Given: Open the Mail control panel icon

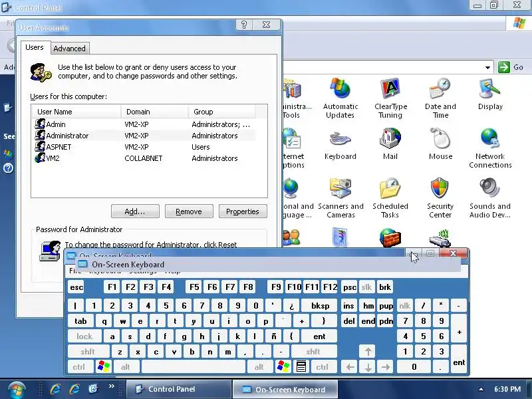Looking at the screenshot, I should (390, 144).
